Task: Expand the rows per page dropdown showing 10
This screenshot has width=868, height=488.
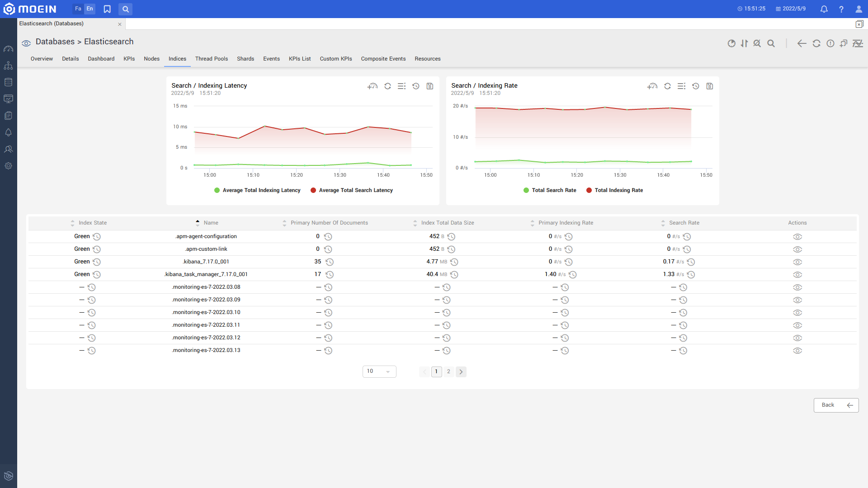Action: (378, 371)
